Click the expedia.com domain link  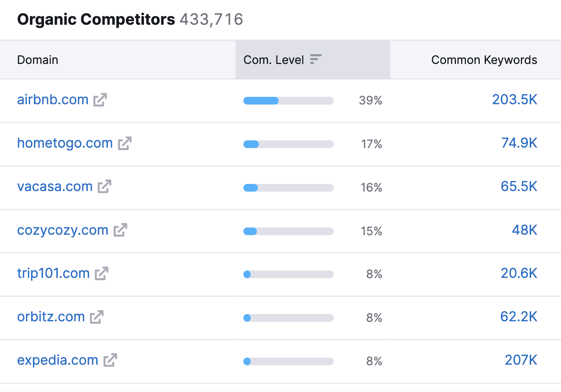pyautogui.click(x=58, y=360)
